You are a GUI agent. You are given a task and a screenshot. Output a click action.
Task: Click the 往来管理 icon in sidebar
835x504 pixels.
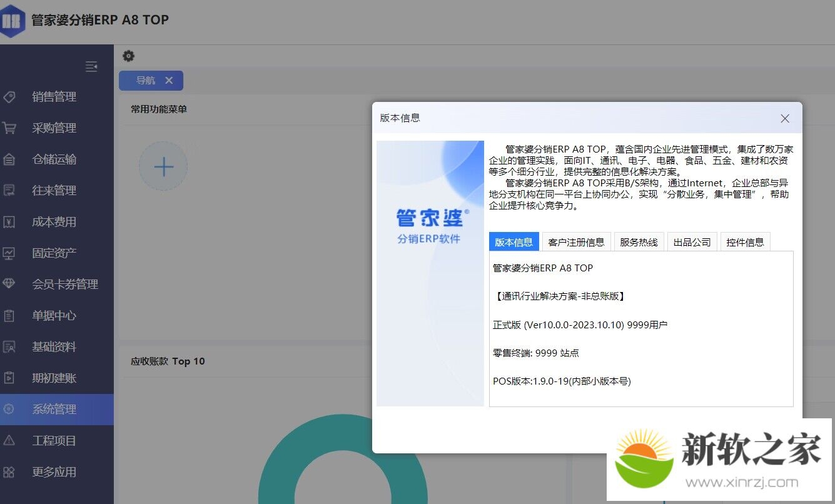point(9,191)
